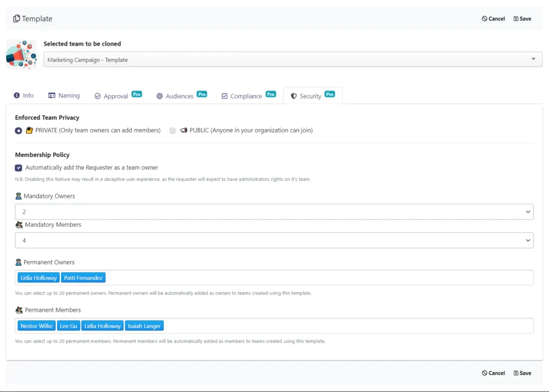Switch to the Naming tab
The width and height of the screenshot is (549, 392).
pos(64,95)
